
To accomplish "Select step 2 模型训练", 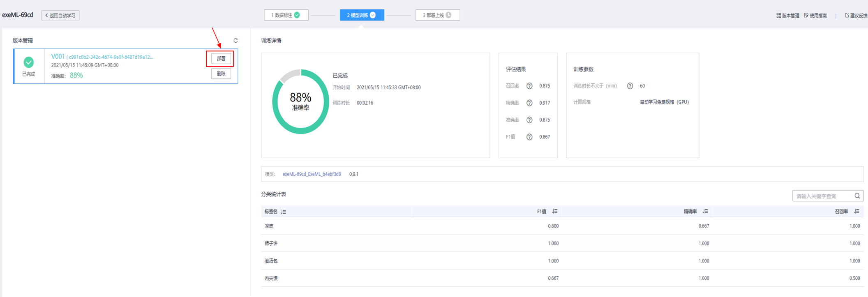I will tap(362, 15).
